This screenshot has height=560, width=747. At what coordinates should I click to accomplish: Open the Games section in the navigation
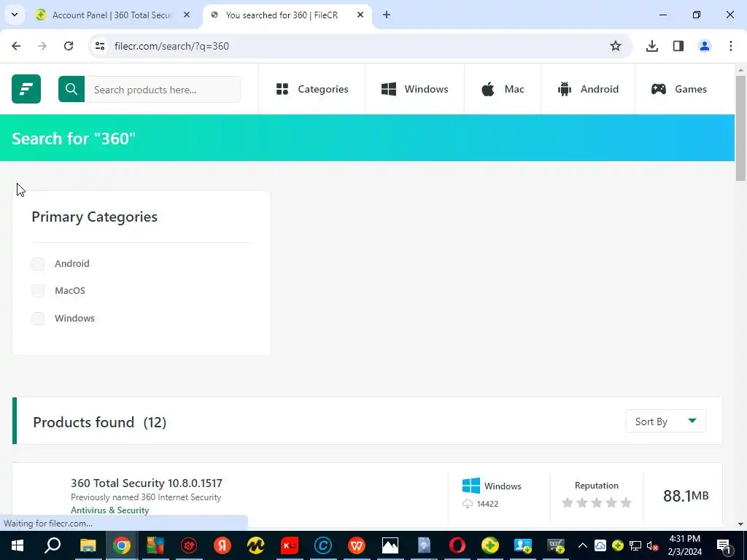679,89
